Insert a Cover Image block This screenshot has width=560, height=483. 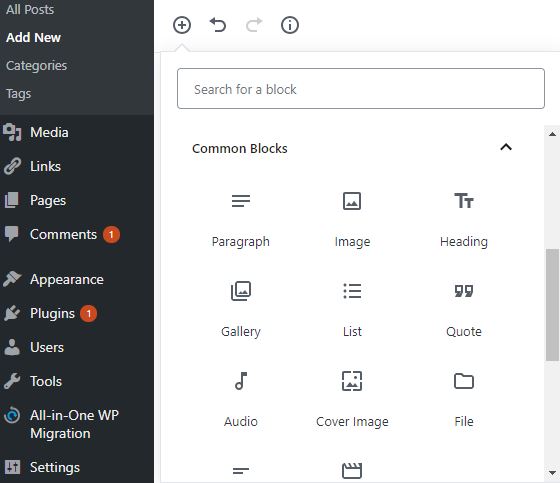[352, 400]
